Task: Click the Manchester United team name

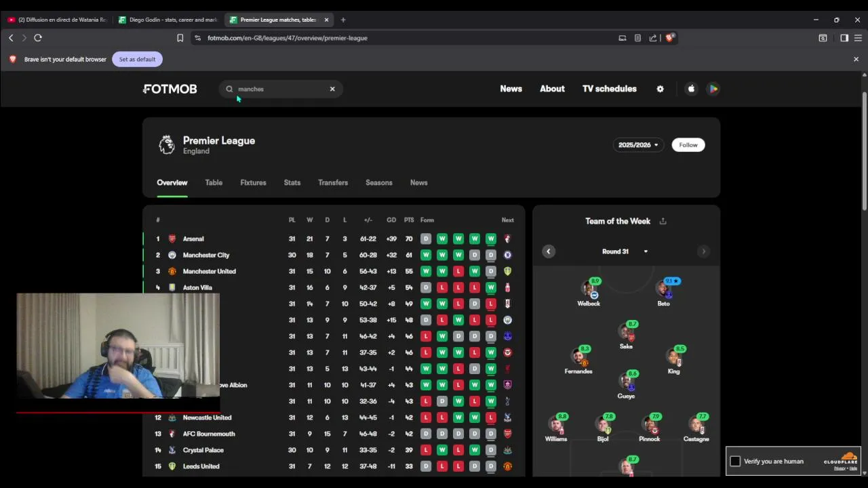Action: tap(210, 271)
